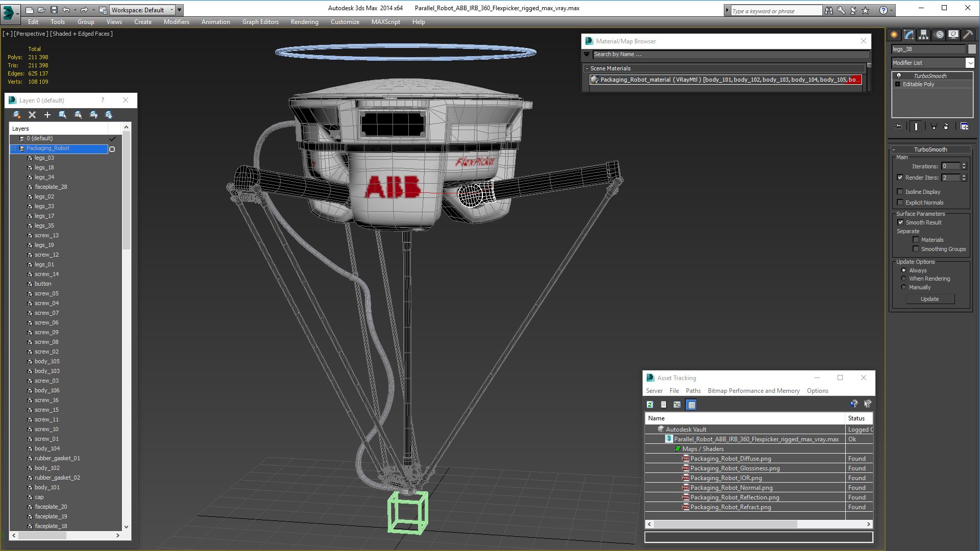Collapse the Packaging_Robot layer tree
Image resolution: width=980 pixels, height=551 pixels.
tap(14, 148)
